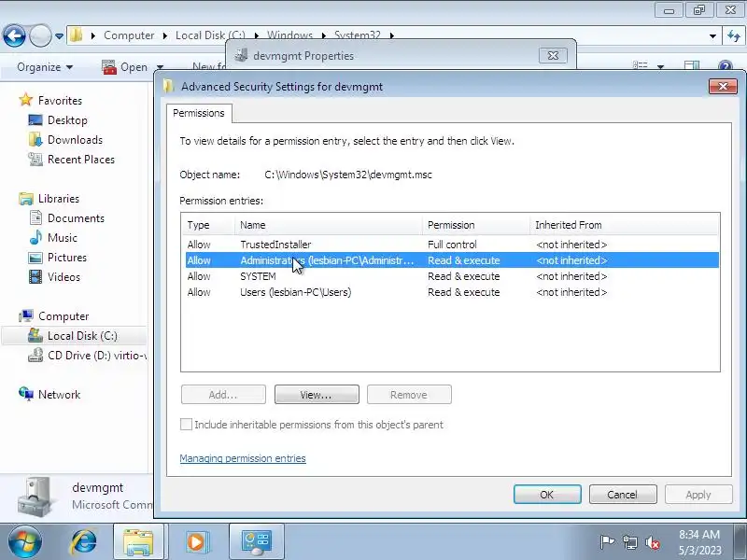The width and height of the screenshot is (747, 560).
Task: Select Favorites in navigation pane
Action: point(60,101)
